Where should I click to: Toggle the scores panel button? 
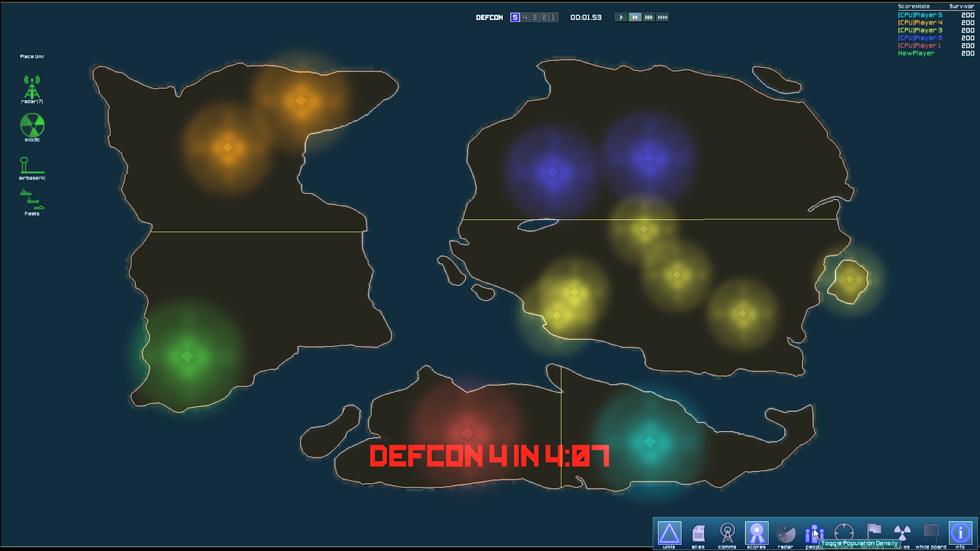756,534
